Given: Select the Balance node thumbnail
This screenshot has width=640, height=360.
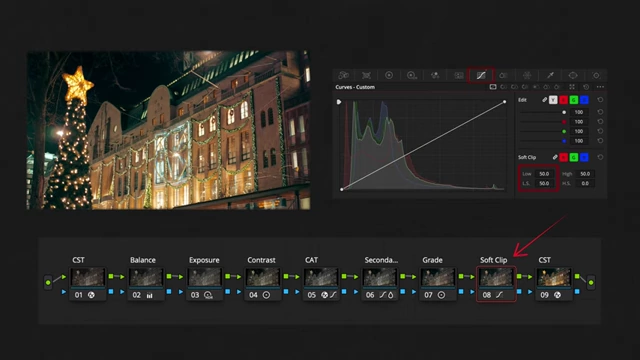Looking at the screenshot, I should (146, 277).
